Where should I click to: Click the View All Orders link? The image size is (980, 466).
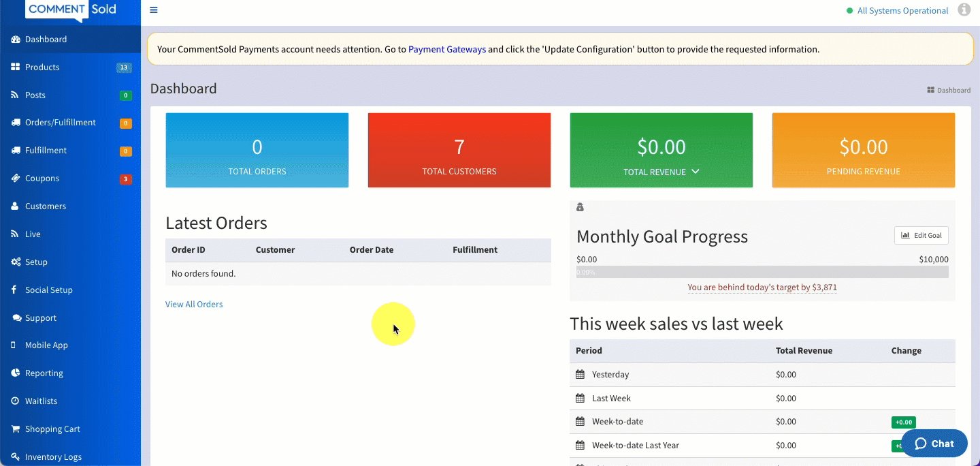click(x=194, y=305)
